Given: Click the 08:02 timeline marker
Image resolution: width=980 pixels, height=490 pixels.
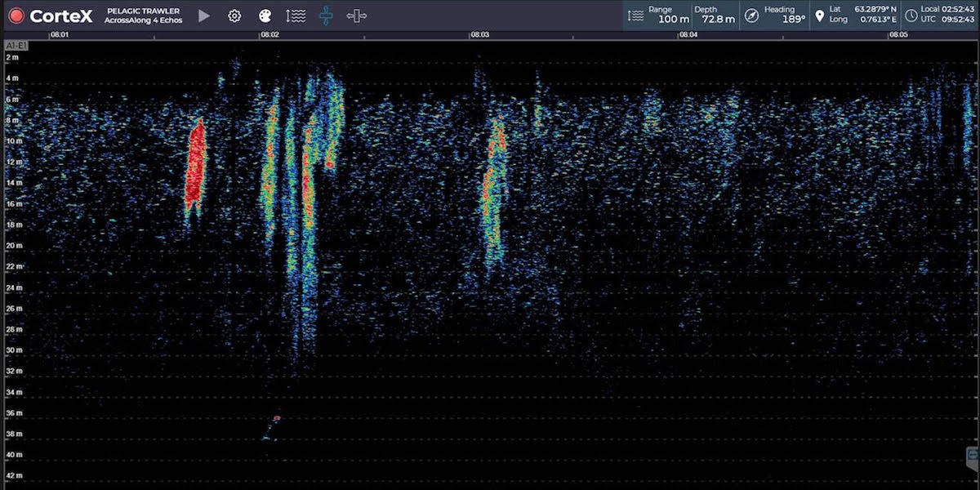Looking at the screenshot, I should (269, 35).
